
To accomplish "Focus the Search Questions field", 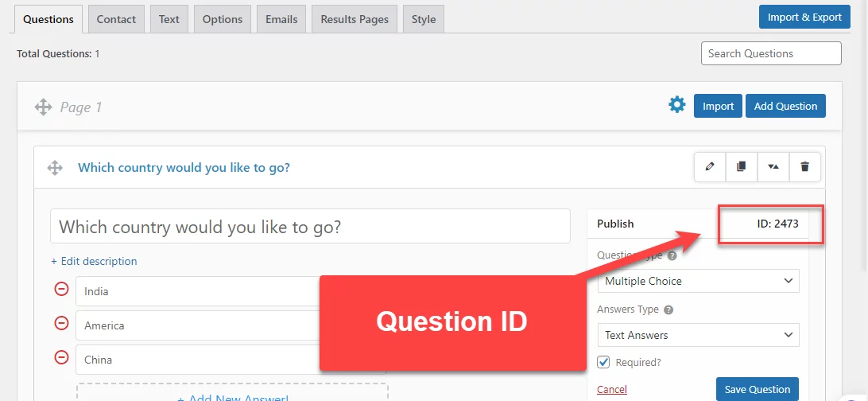I will pos(771,53).
